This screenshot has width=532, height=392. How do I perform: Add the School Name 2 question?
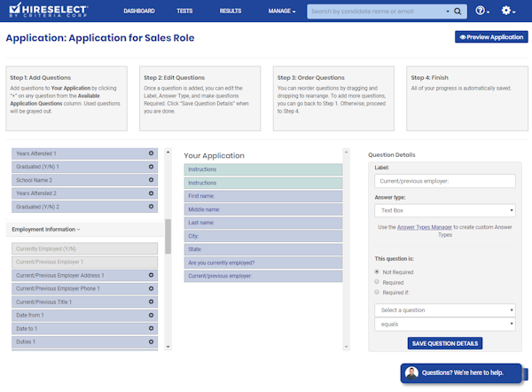pos(152,180)
